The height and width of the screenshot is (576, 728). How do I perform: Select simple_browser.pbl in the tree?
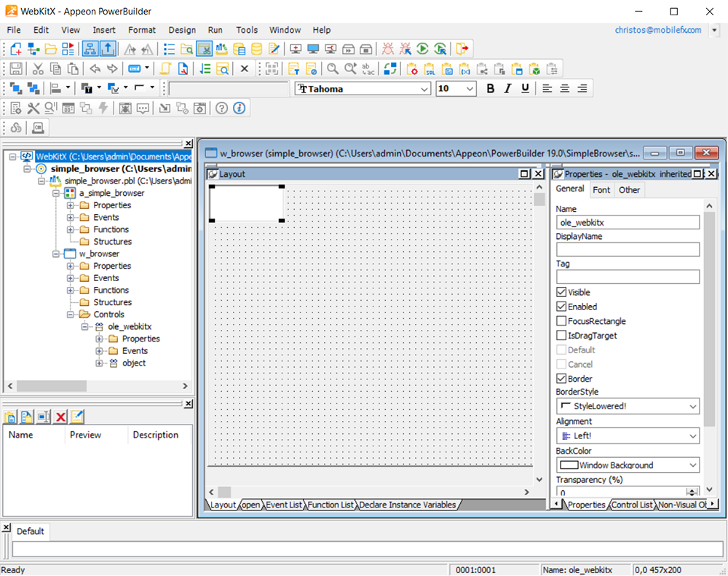click(x=127, y=181)
